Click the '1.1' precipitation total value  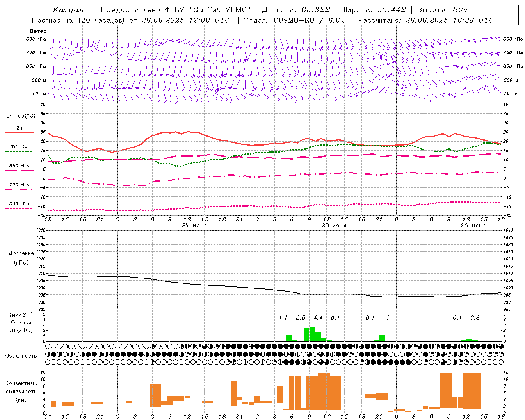(x=283, y=317)
